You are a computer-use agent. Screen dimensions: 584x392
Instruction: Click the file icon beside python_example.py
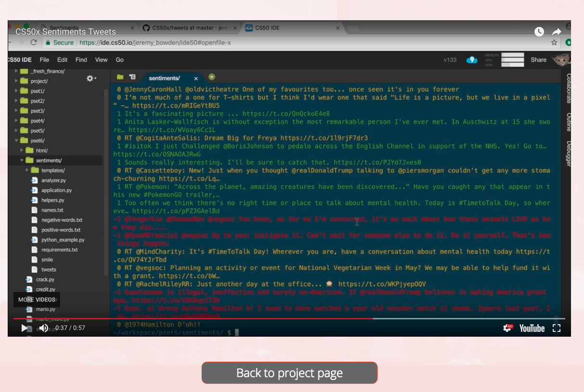34,240
